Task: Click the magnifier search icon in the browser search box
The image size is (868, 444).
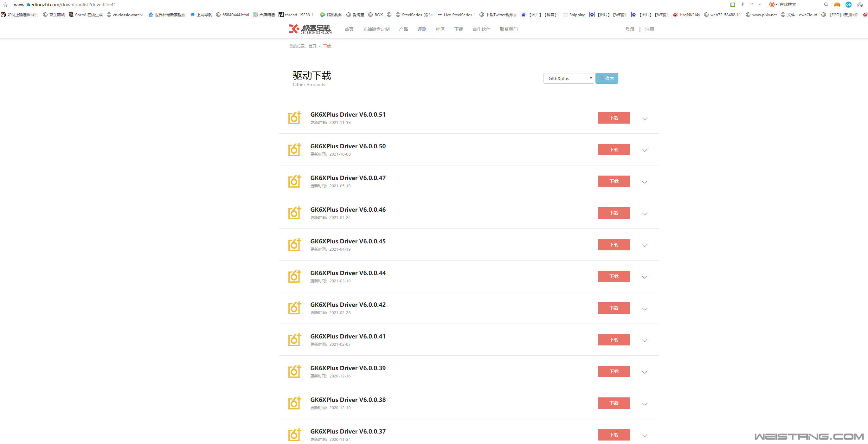Action: coord(826,5)
